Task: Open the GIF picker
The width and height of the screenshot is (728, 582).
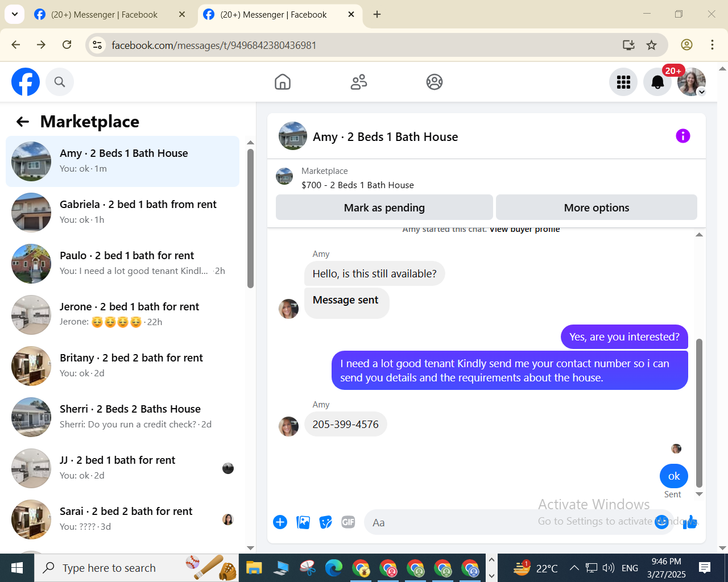Action: pos(348,522)
